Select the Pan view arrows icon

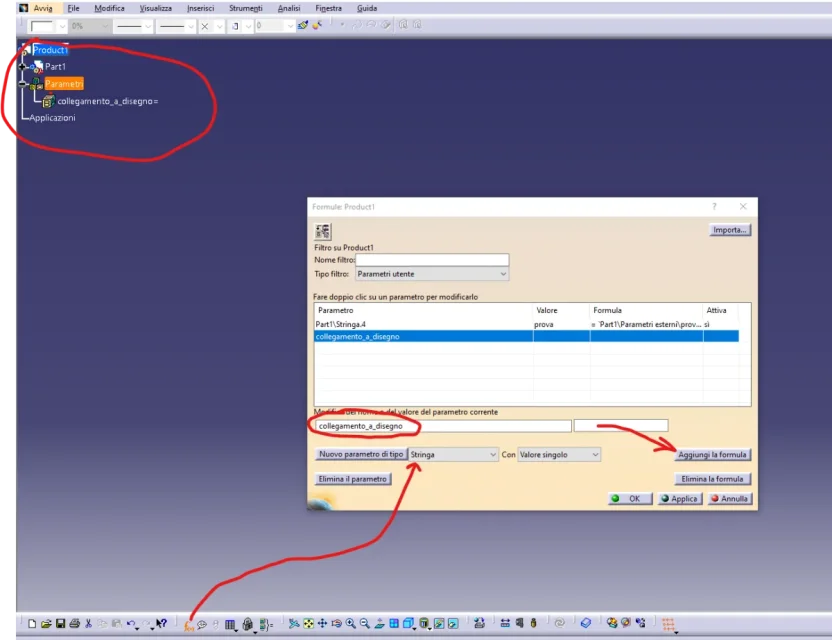coord(323,624)
